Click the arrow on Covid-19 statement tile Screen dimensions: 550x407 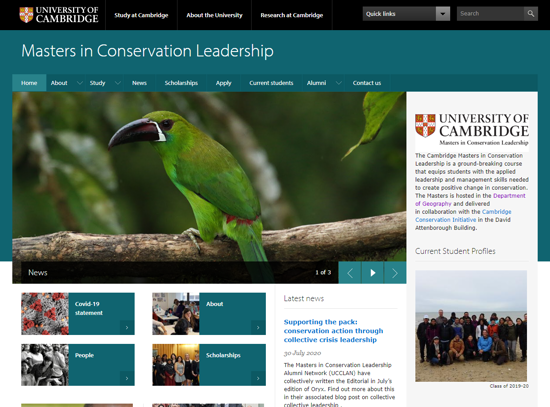127,328
